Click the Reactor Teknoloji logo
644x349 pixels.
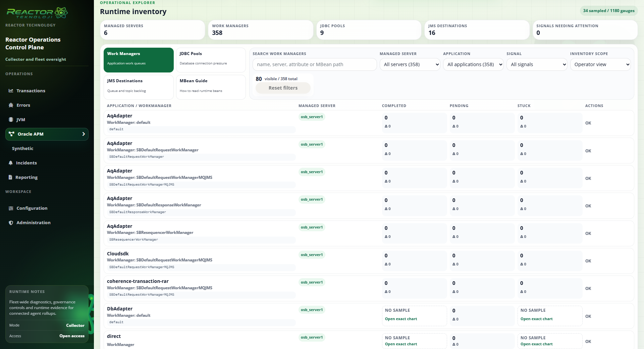click(37, 13)
